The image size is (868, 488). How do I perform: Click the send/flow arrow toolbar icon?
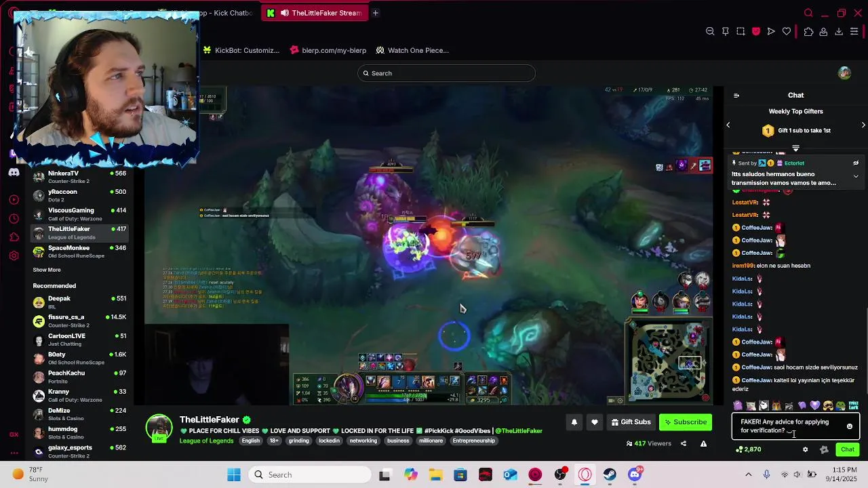point(771,31)
